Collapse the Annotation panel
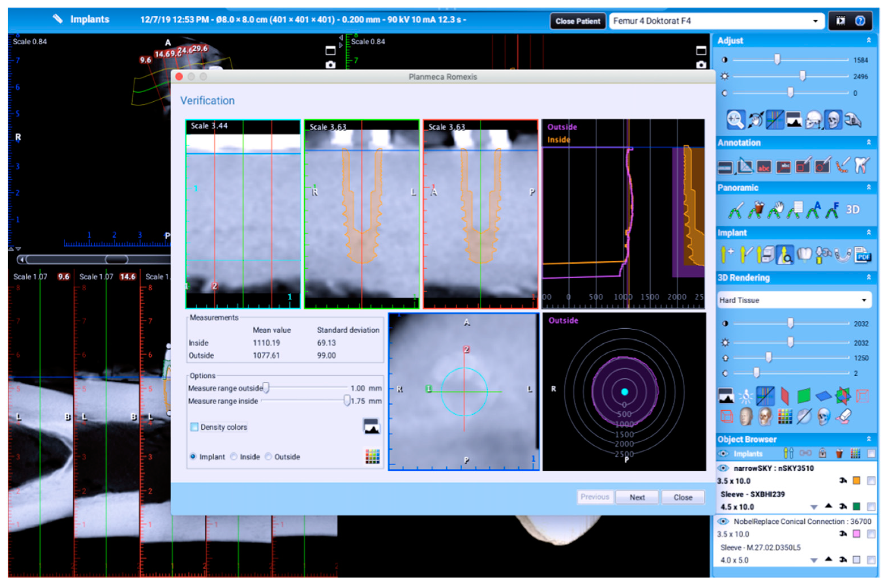 point(869,142)
